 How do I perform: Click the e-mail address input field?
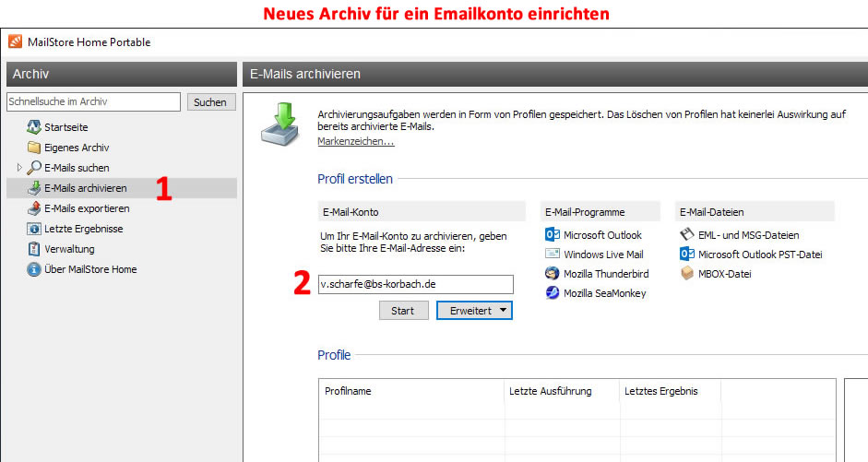[x=416, y=284]
